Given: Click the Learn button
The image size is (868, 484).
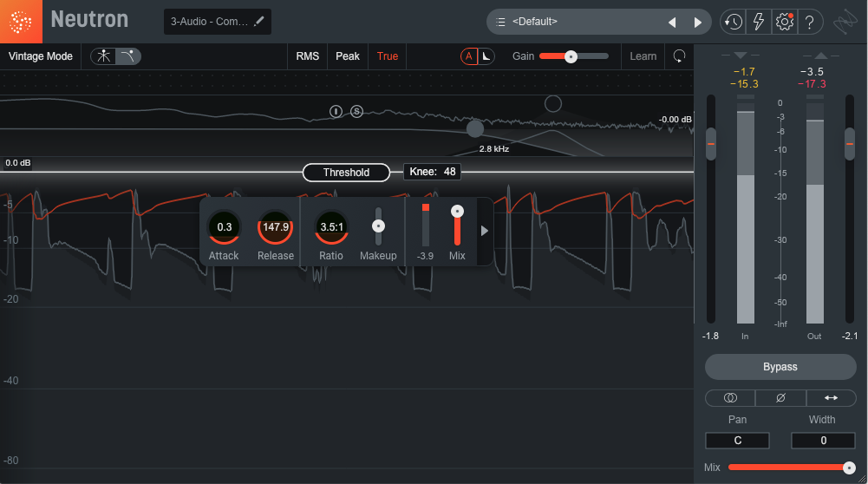Looking at the screenshot, I should point(643,56).
